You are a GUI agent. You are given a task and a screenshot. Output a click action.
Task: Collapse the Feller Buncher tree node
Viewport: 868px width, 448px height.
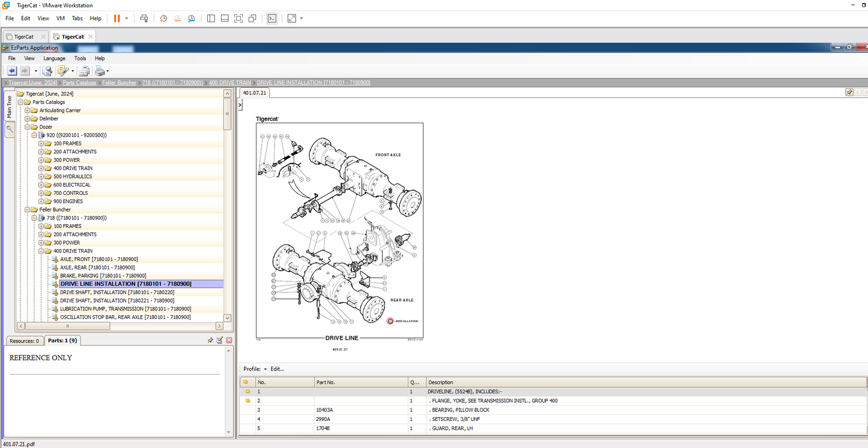point(27,210)
